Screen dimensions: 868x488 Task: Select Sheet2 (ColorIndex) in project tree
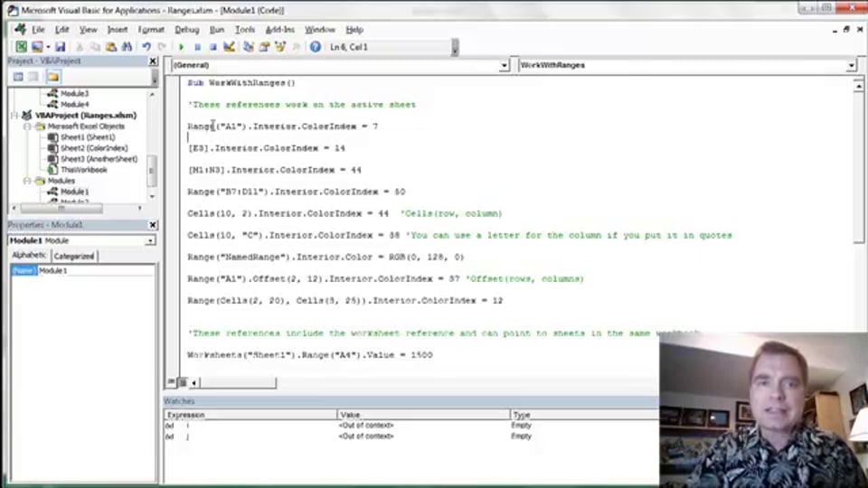click(x=93, y=147)
